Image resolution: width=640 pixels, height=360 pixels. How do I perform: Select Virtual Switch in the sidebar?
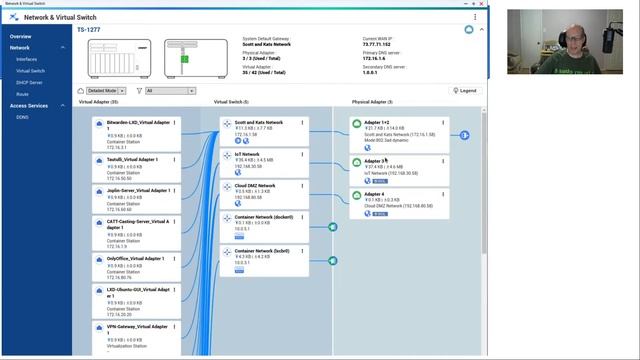[30, 71]
